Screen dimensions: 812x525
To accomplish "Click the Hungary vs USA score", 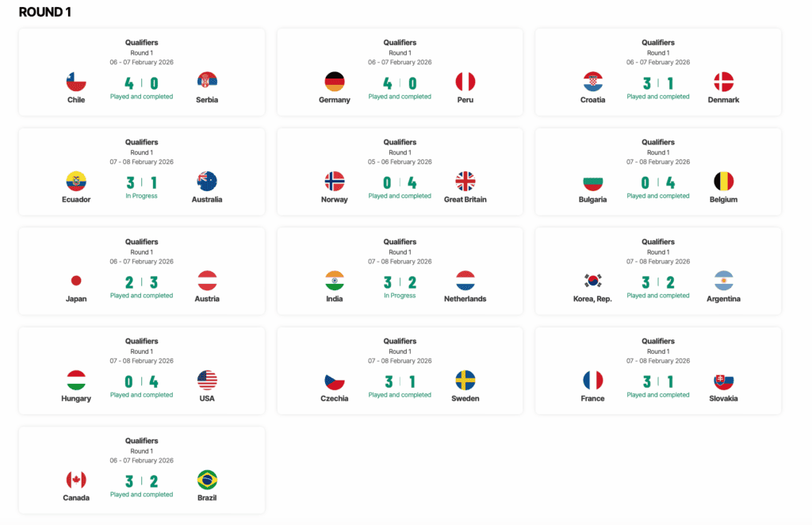I will pos(141,382).
